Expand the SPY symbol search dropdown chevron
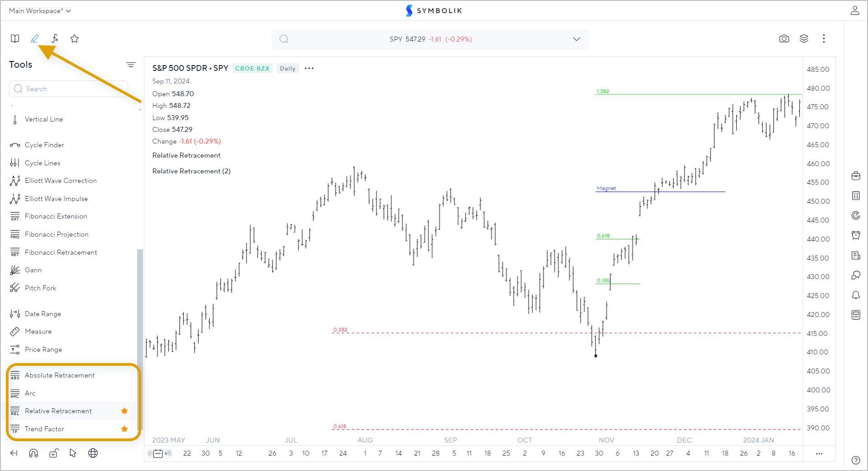The image size is (868, 471). [577, 39]
